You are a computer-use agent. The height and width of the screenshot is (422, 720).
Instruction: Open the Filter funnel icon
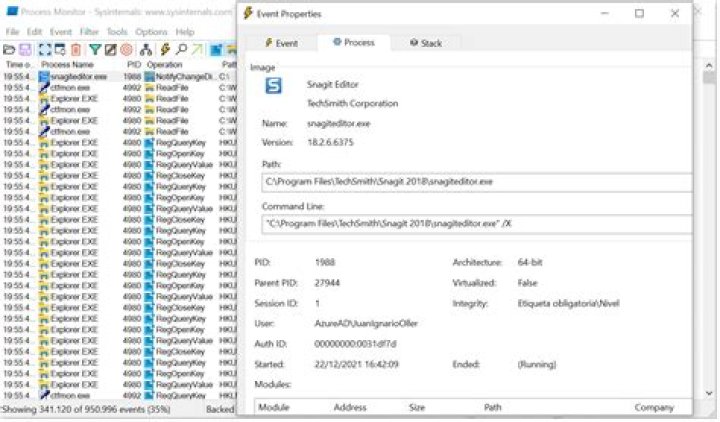click(95, 50)
